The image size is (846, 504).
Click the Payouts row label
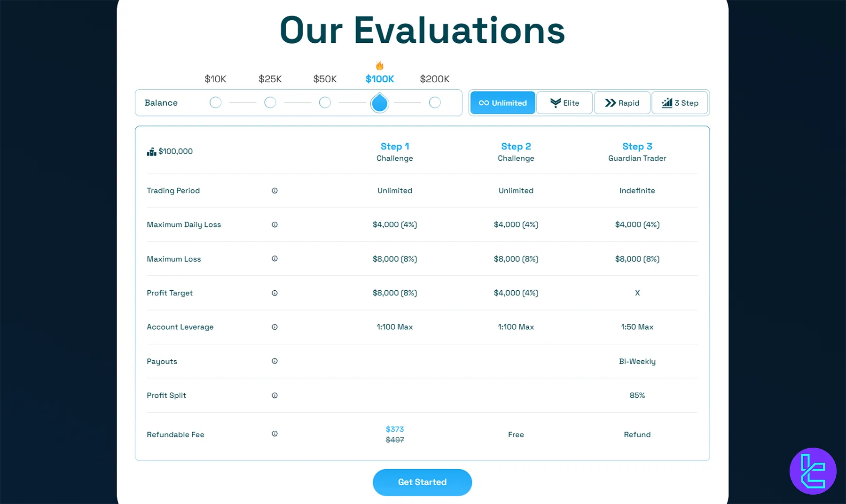pyautogui.click(x=162, y=361)
